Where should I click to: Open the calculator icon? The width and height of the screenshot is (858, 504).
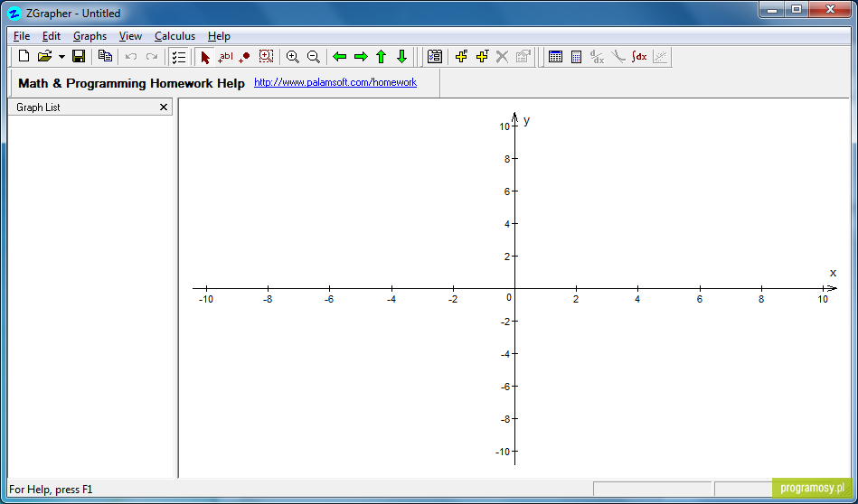tap(576, 56)
